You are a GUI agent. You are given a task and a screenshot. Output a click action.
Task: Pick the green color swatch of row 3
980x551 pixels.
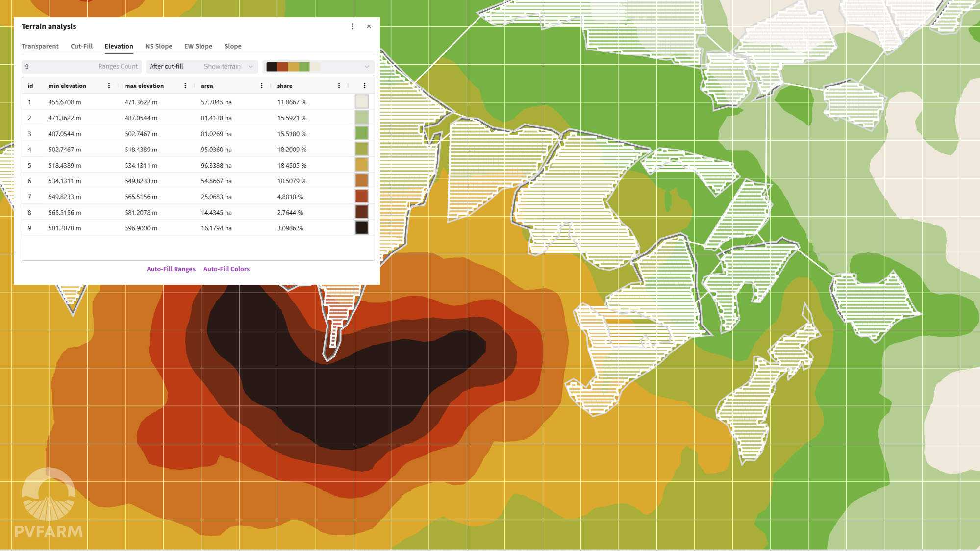[x=361, y=133]
